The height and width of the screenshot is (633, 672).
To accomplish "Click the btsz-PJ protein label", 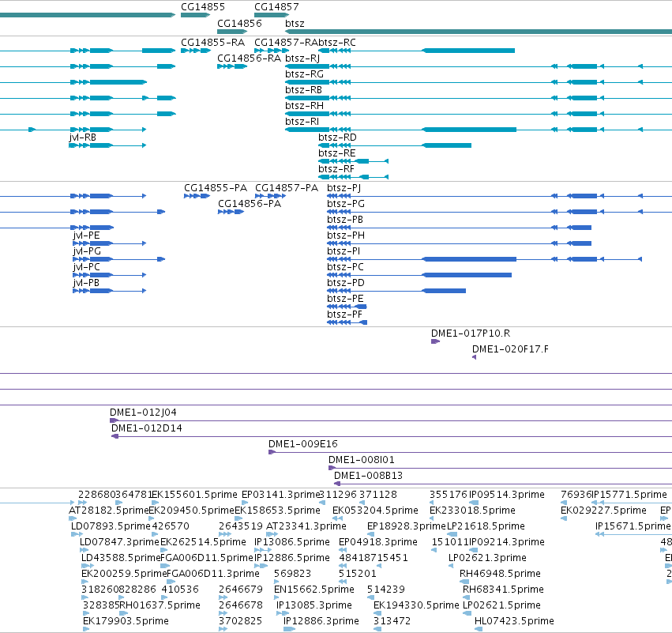I will pos(344,188).
